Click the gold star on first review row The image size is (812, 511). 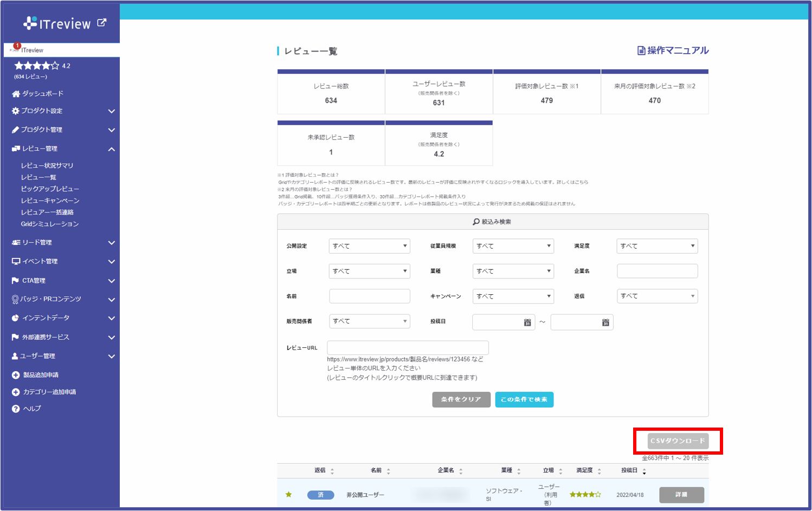tap(288, 494)
